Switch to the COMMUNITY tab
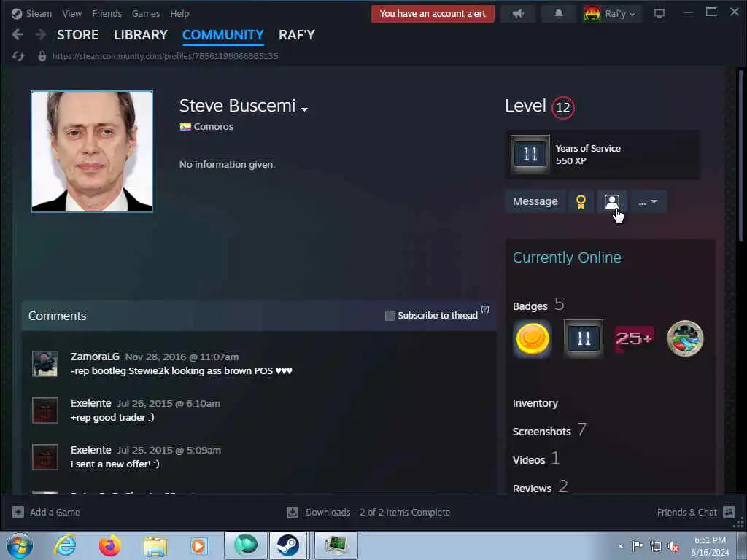The height and width of the screenshot is (560, 747). [223, 35]
